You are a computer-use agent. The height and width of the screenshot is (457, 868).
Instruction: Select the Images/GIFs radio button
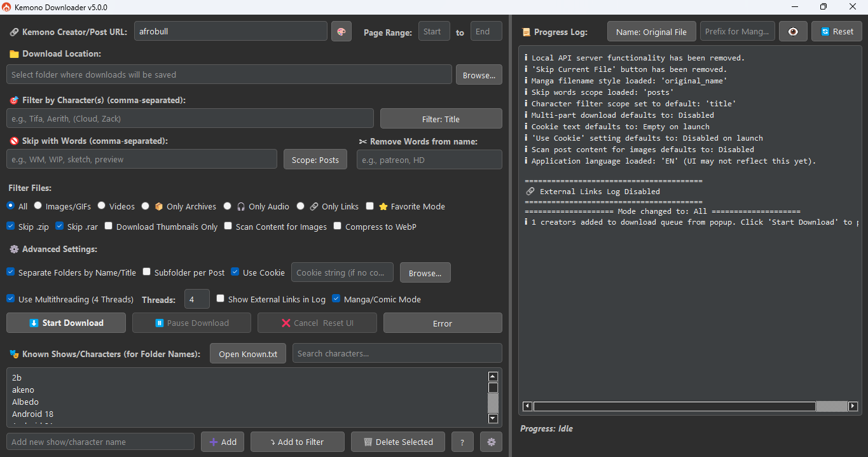pos(38,206)
